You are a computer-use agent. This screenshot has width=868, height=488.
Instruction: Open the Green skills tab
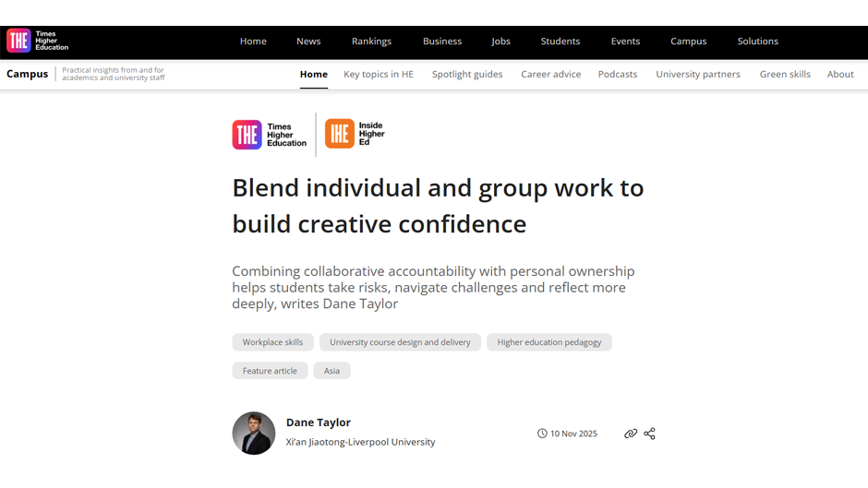point(785,75)
